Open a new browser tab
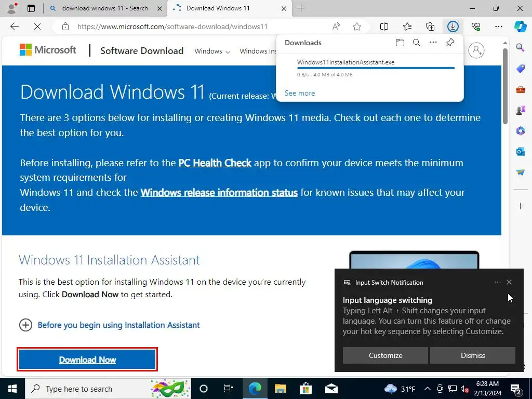The width and height of the screenshot is (532, 399). point(301,8)
